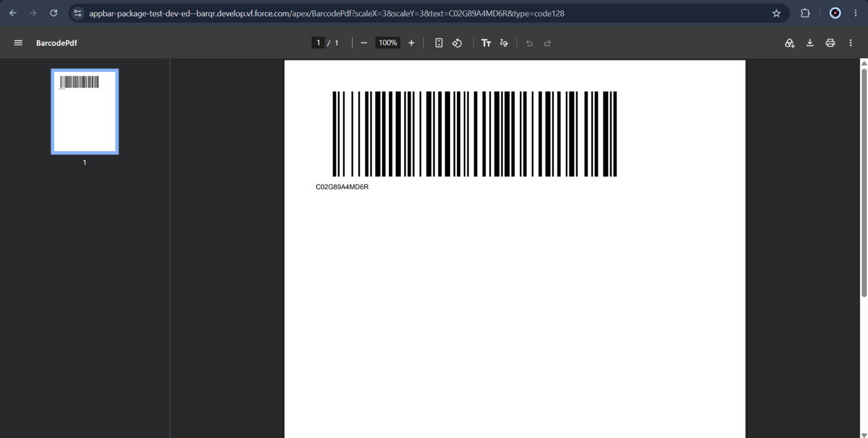The height and width of the screenshot is (438, 868).
Task: Click the BarcodePdf document title
Action: [57, 43]
